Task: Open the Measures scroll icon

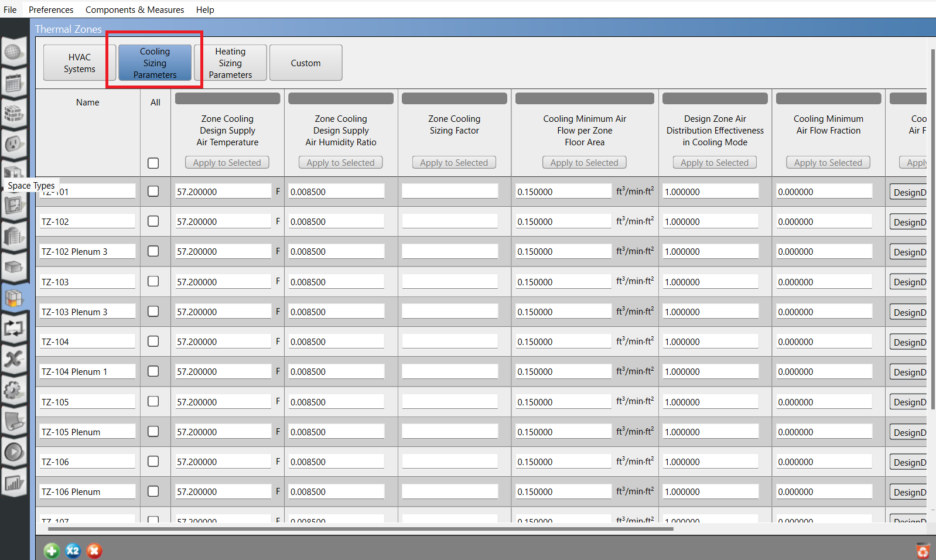Action: click(14, 421)
